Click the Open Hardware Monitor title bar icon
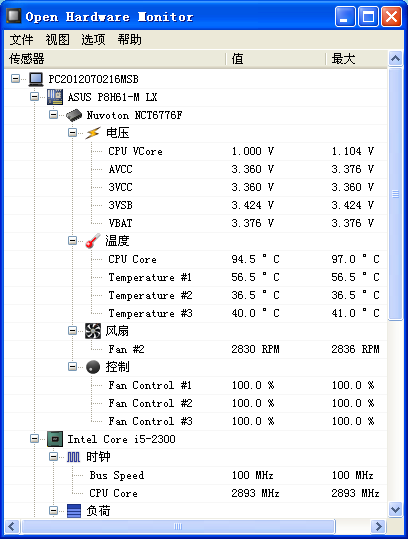 pos(13,16)
